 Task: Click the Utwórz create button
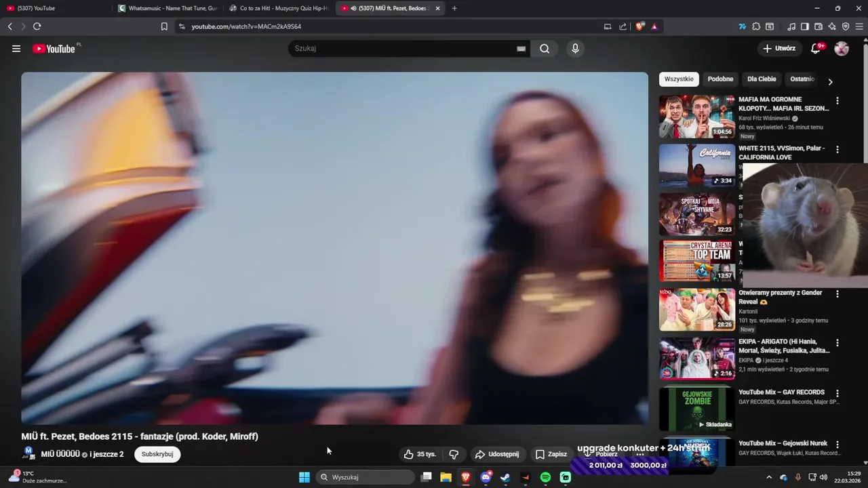779,49
